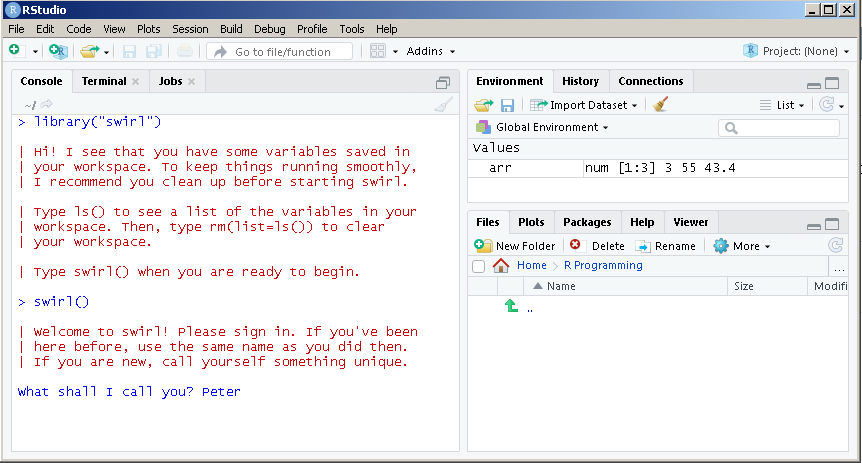This screenshot has width=862, height=463.
Task: Focus the Go to file/function field
Action: point(280,52)
